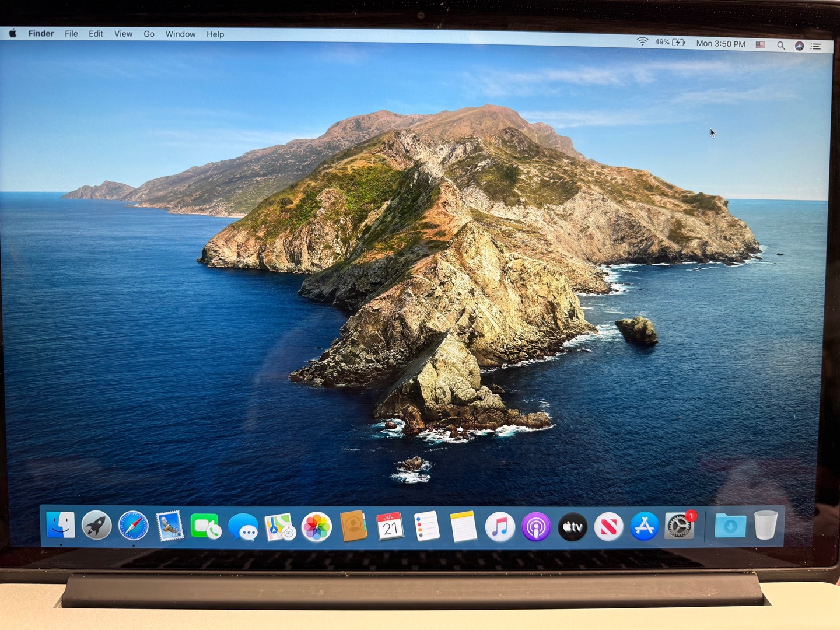The width and height of the screenshot is (840, 630).
Task: Expand the U.S. input source menu
Action: coord(760,44)
